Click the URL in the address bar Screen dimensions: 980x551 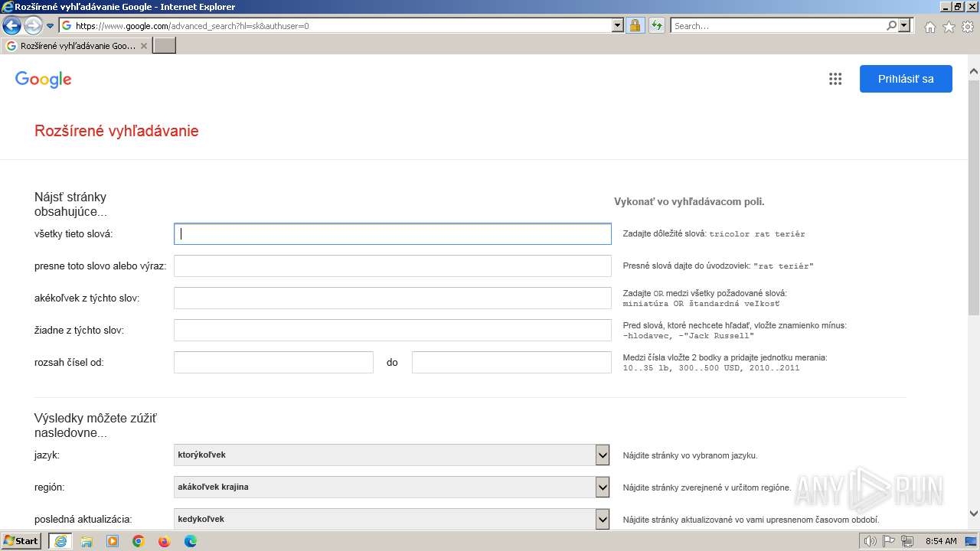tap(192, 26)
